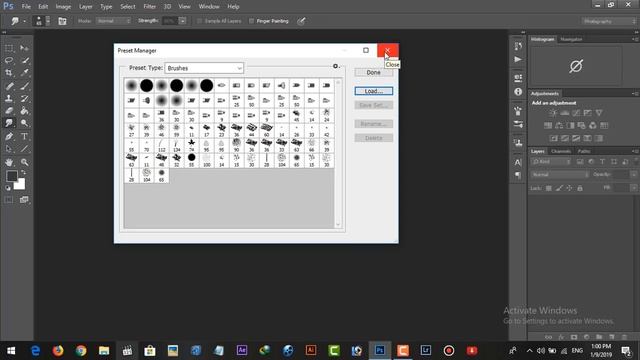Select the Lasso tool
The width and height of the screenshot is (640, 360).
coord(9,60)
